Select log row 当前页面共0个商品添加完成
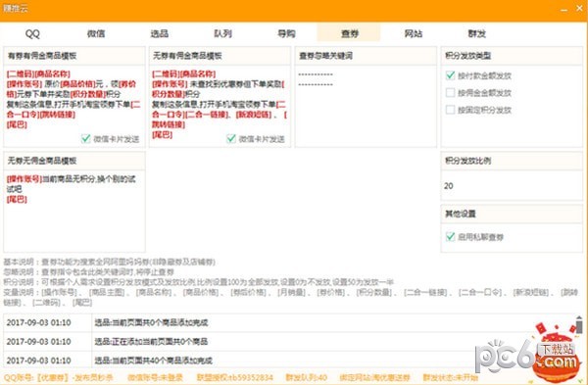 (x=289, y=322)
